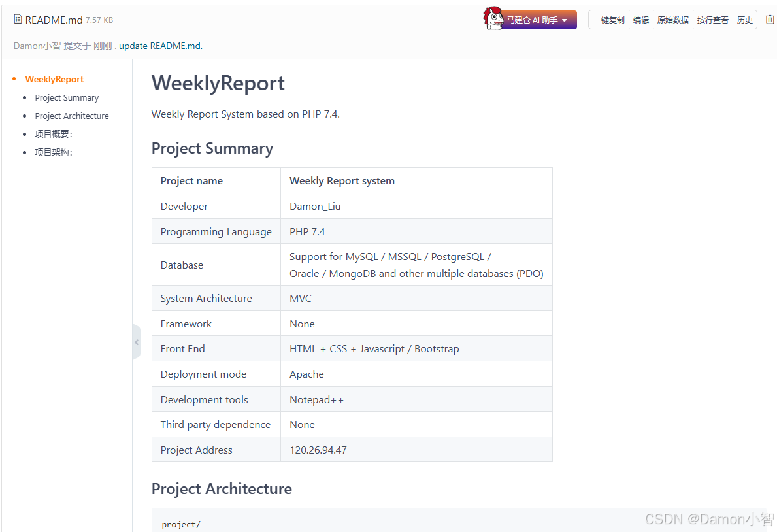Click the 'Programming Language' cell

pos(216,231)
